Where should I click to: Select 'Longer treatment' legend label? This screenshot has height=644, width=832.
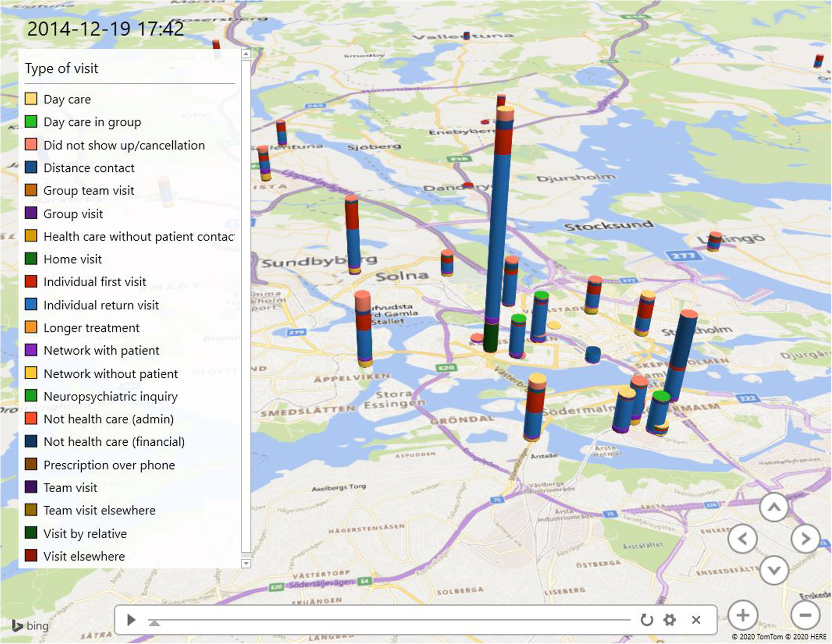click(x=91, y=328)
